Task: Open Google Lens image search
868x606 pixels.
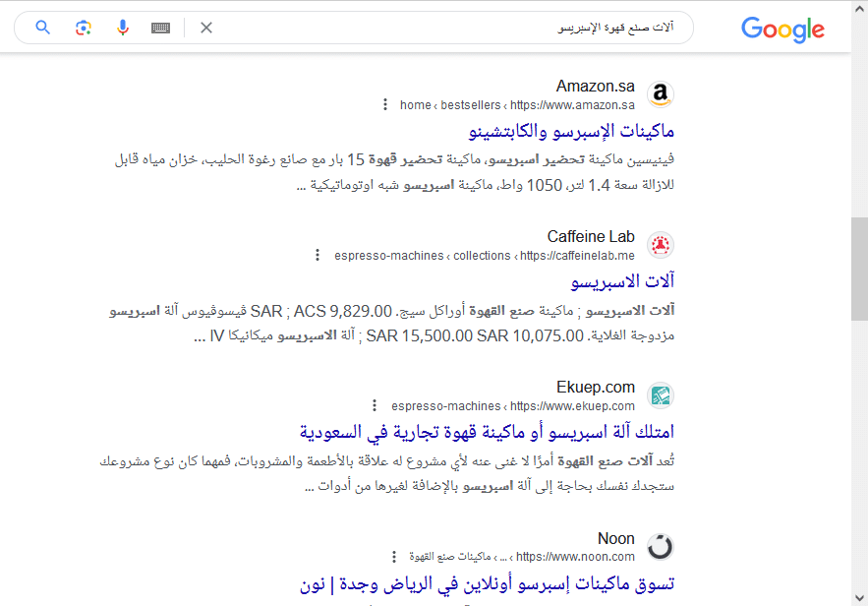Action: point(83,28)
